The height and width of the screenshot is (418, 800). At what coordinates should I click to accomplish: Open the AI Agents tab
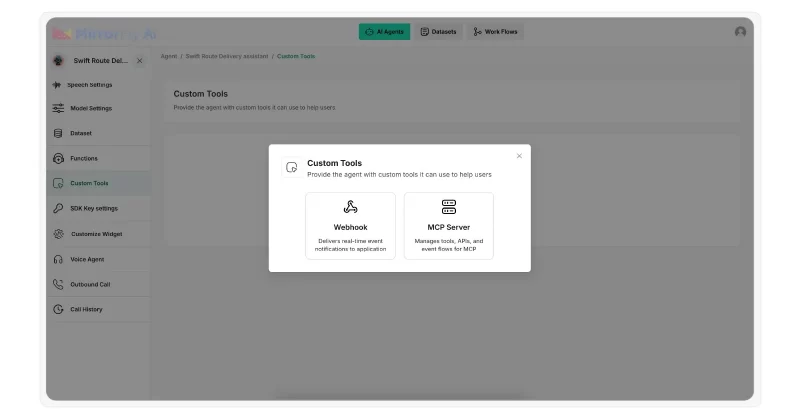(x=384, y=32)
